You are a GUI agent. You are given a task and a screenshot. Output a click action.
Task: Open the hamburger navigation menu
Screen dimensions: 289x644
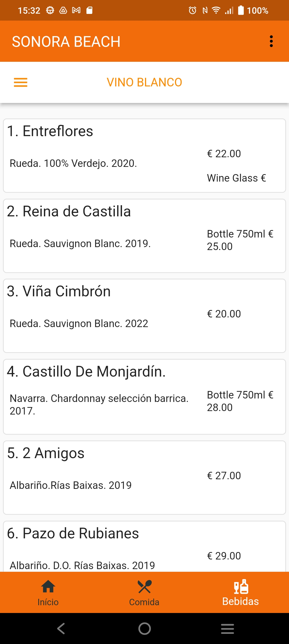[21, 82]
